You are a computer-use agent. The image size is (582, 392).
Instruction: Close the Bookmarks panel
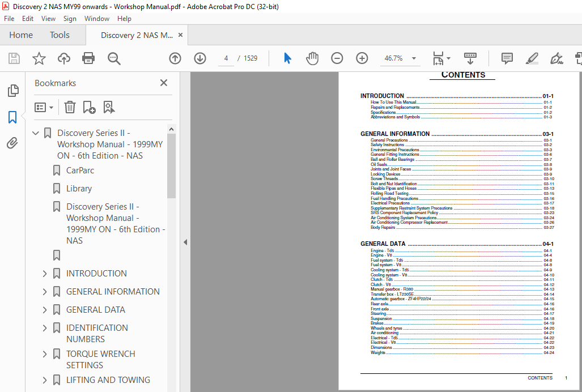point(164,83)
